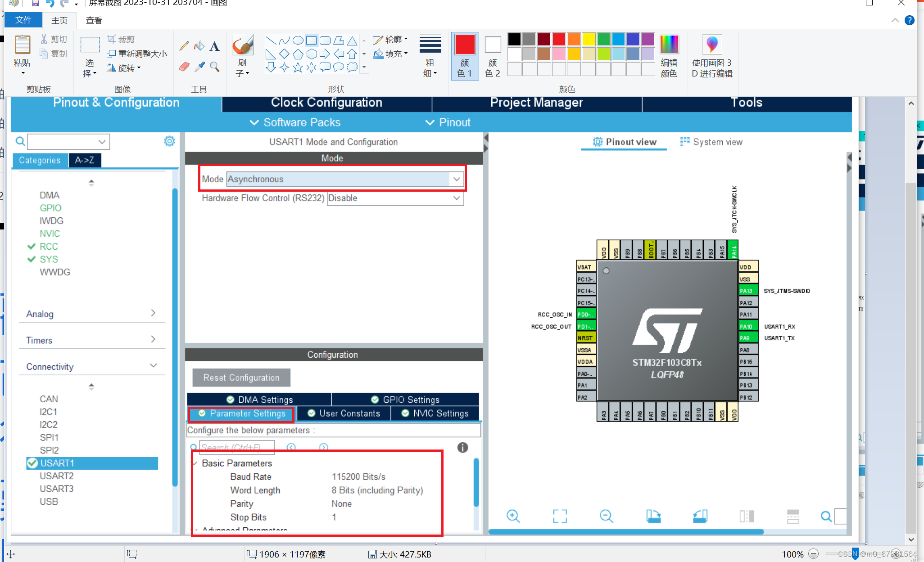Collapse the Connectivity category
The height and width of the screenshot is (562, 924).
point(91,366)
